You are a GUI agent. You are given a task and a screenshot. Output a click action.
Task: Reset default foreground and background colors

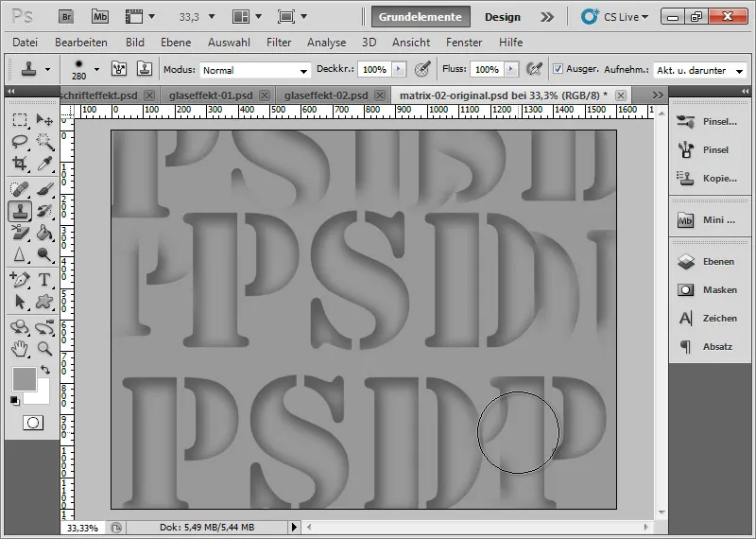(x=15, y=401)
